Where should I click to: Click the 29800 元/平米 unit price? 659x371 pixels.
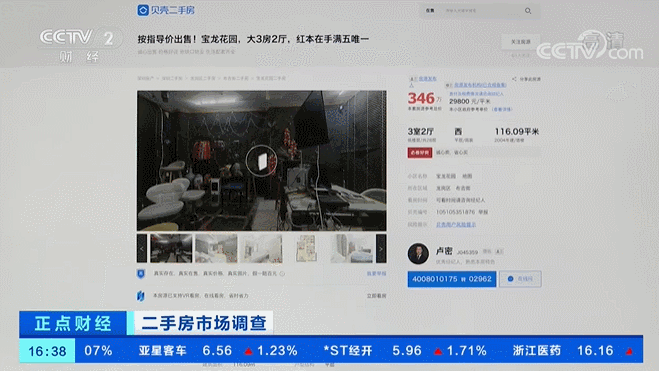click(469, 101)
